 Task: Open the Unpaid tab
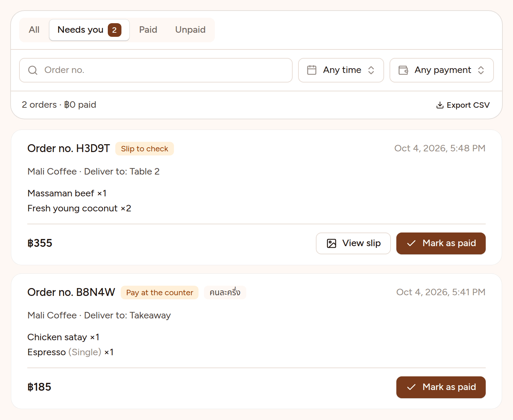click(x=190, y=30)
